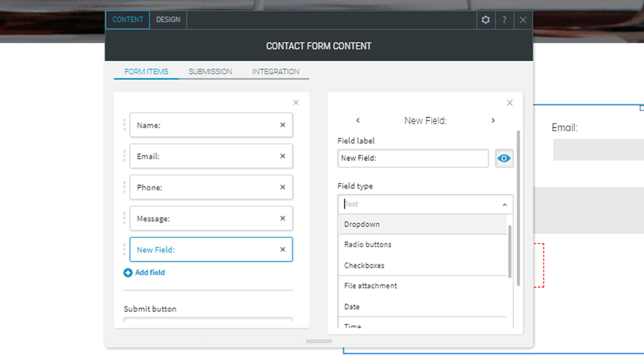Remove the Phone field with its X
This screenshot has width=644, height=364.
(x=282, y=187)
